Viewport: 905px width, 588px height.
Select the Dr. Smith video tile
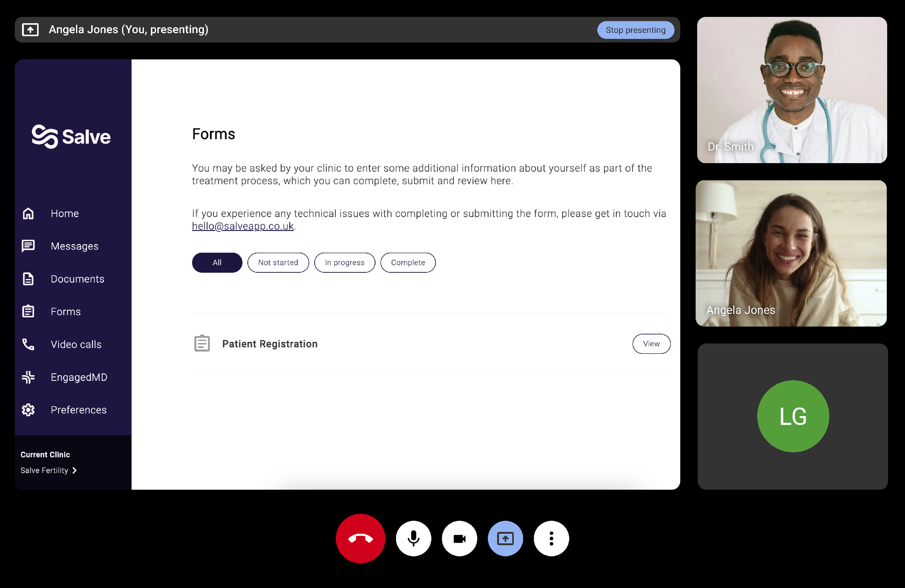[x=792, y=90]
